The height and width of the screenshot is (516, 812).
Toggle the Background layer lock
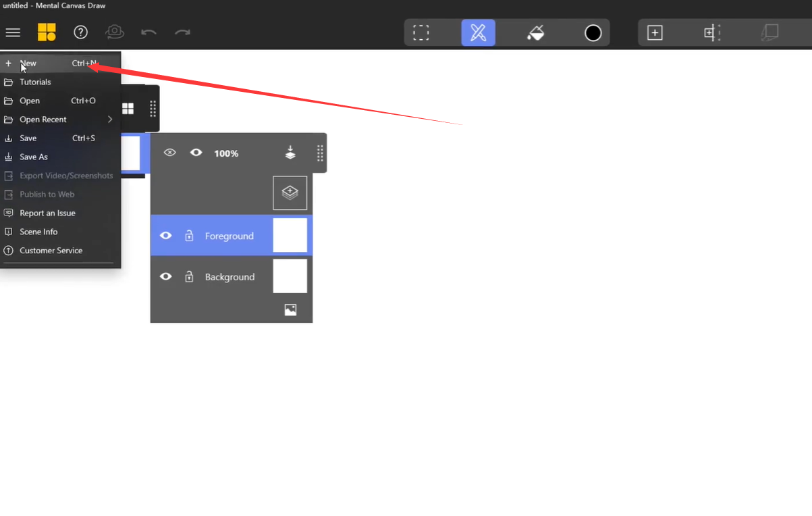[189, 276]
